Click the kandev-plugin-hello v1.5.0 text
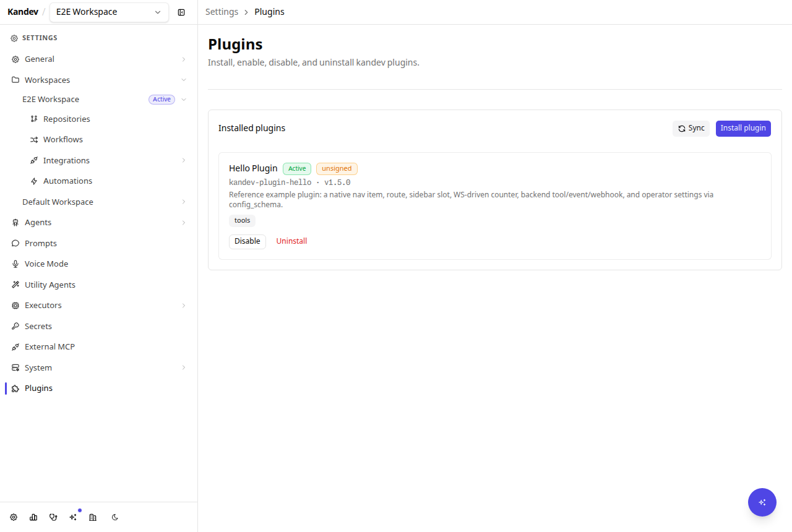The image size is (792, 532). point(290,182)
